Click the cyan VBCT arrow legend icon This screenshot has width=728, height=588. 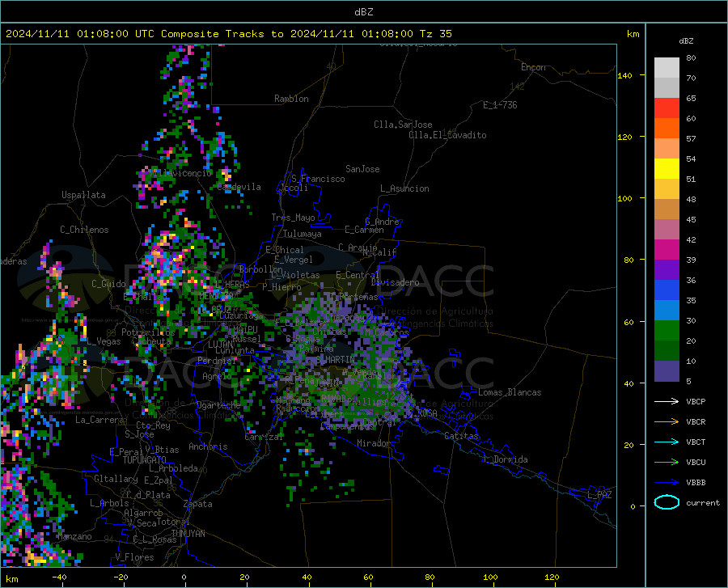[x=667, y=442]
